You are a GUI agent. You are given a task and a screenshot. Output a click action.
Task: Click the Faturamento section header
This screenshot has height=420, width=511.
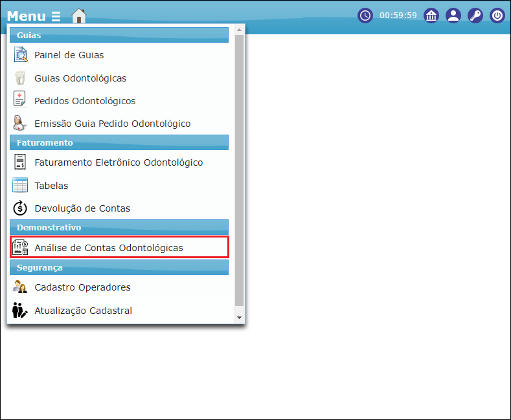(119, 142)
